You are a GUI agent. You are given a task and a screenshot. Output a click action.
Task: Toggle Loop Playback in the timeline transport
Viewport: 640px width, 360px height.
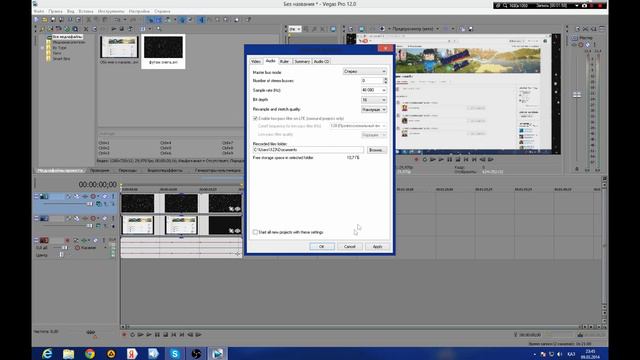tap(132, 335)
